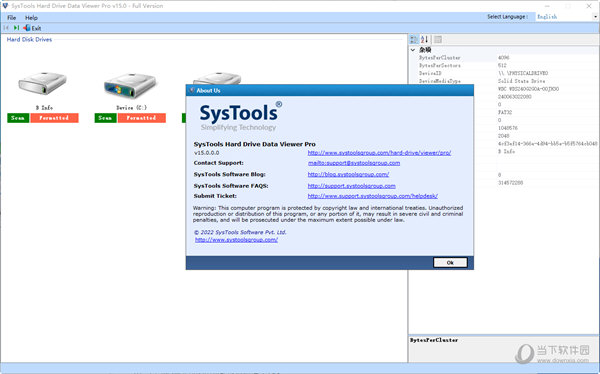Collapse the 杂项 property category
This screenshot has height=374, width=600.
(413, 50)
